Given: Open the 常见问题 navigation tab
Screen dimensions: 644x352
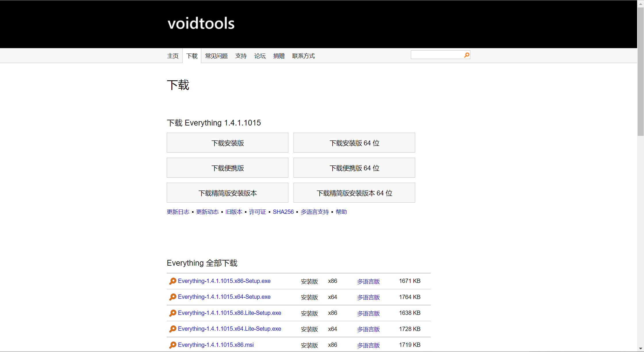Looking at the screenshot, I should [216, 56].
